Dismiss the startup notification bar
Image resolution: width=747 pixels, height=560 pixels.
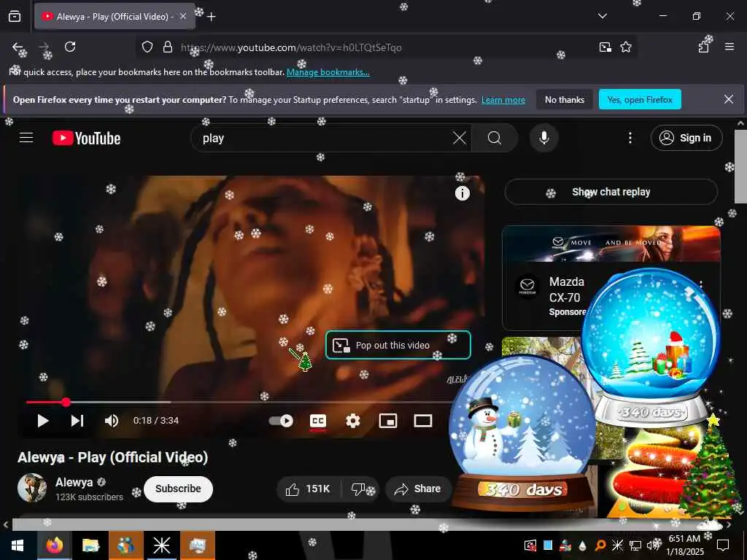(x=729, y=99)
